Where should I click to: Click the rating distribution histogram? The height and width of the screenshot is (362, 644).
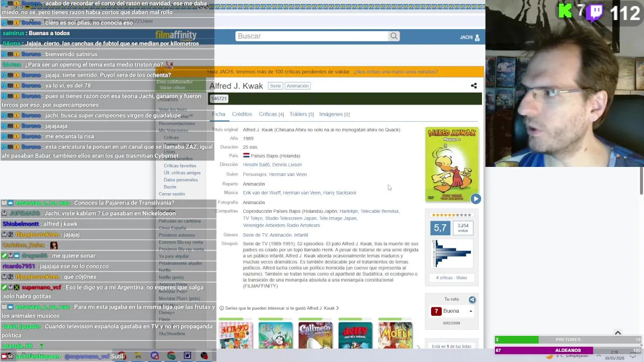click(451, 253)
